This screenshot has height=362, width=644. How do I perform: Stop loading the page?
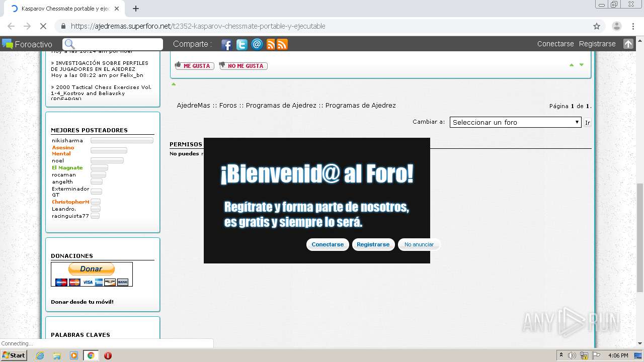43,26
